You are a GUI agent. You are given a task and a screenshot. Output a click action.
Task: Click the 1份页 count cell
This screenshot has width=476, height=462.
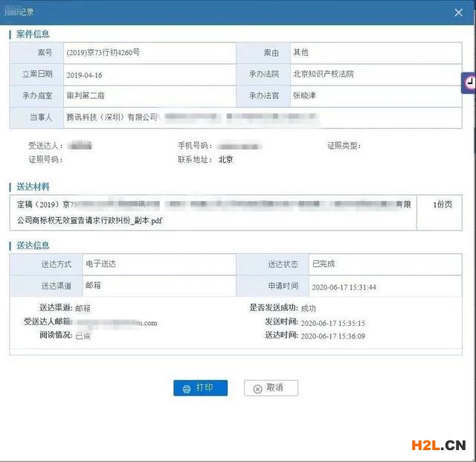pos(442,205)
